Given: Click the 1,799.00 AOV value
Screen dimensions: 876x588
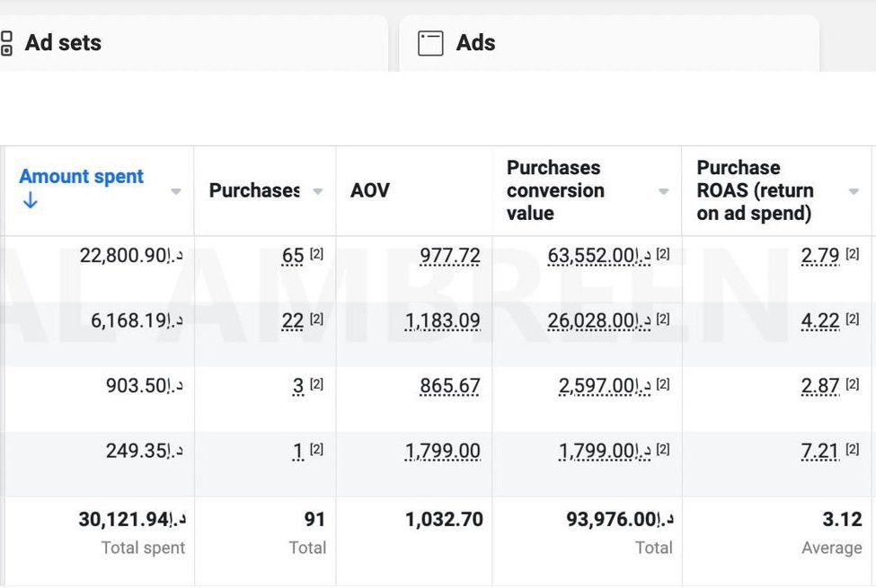Looking at the screenshot, I should tap(443, 451).
